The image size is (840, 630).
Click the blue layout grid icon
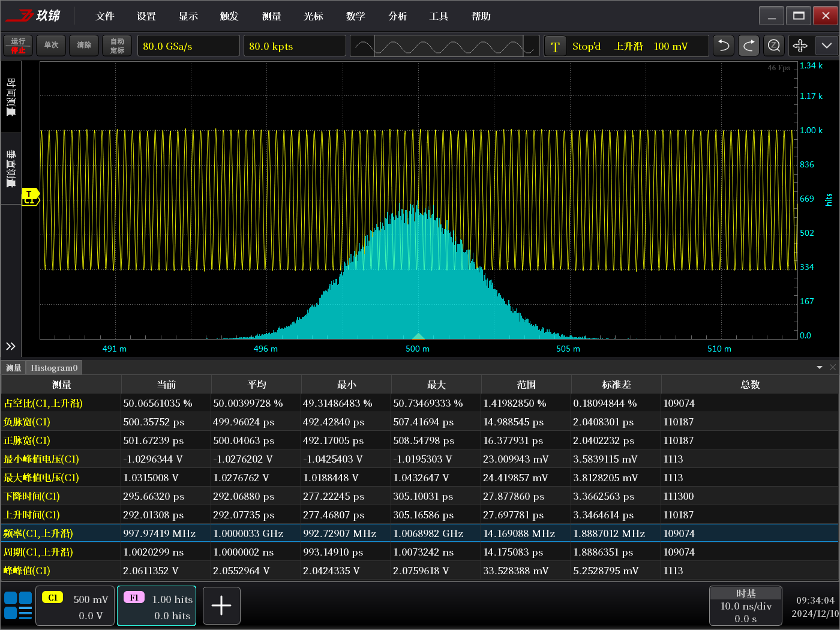click(x=18, y=605)
